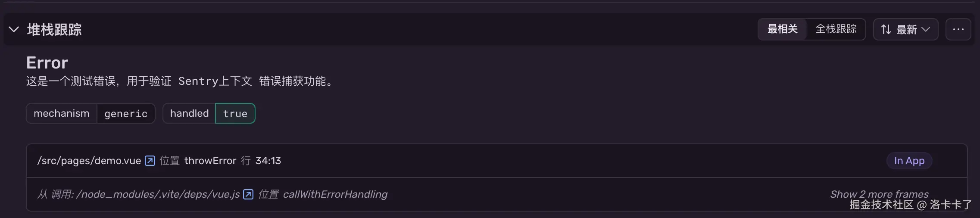Open the three-dots more options menu
This screenshot has width=980, height=218.
958,29
